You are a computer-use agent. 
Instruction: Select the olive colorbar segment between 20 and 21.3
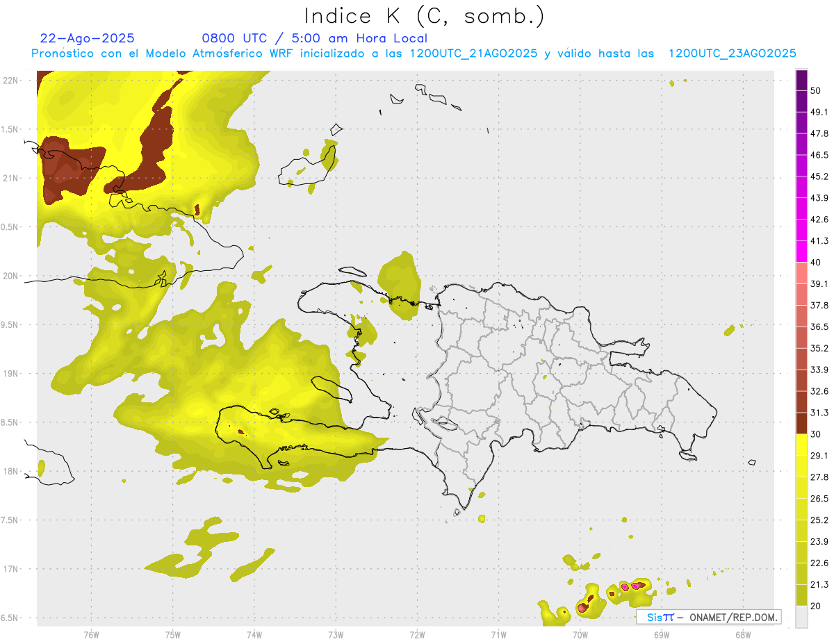pyautogui.click(x=801, y=595)
